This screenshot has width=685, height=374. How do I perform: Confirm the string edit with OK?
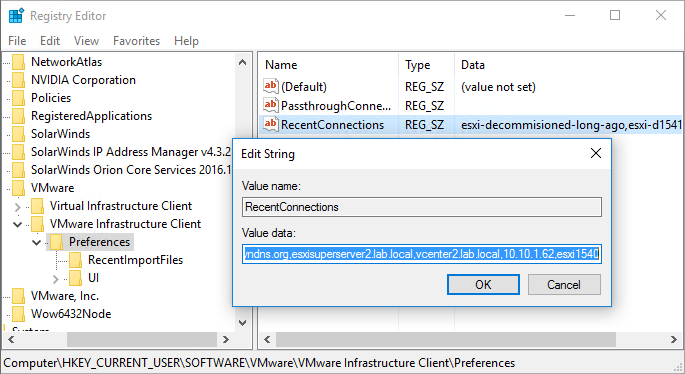pyautogui.click(x=483, y=284)
